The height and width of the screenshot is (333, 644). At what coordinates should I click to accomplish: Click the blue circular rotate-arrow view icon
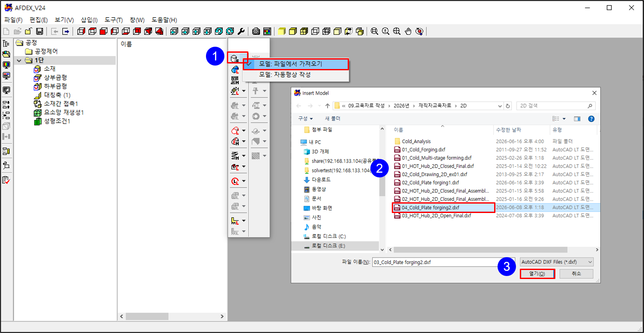coord(219,31)
